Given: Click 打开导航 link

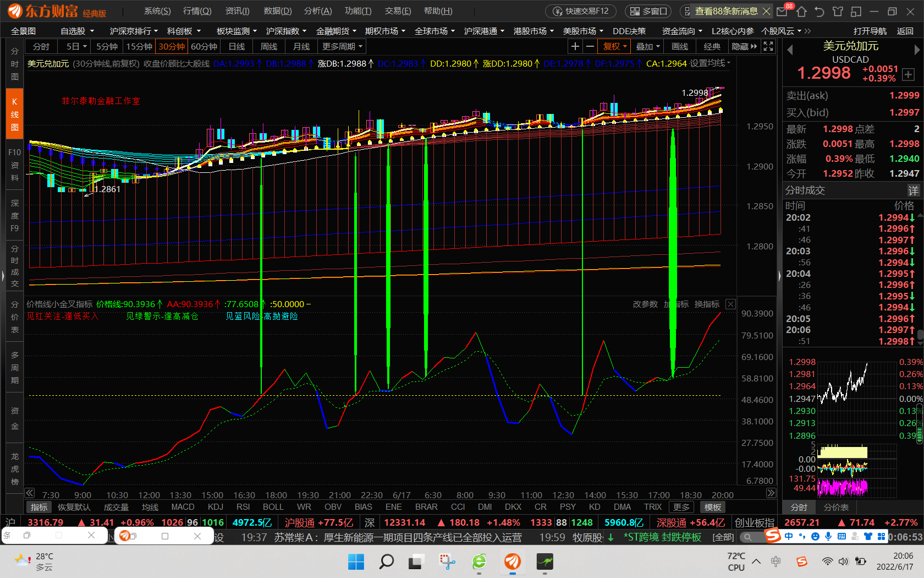Looking at the screenshot, I should (870, 31).
